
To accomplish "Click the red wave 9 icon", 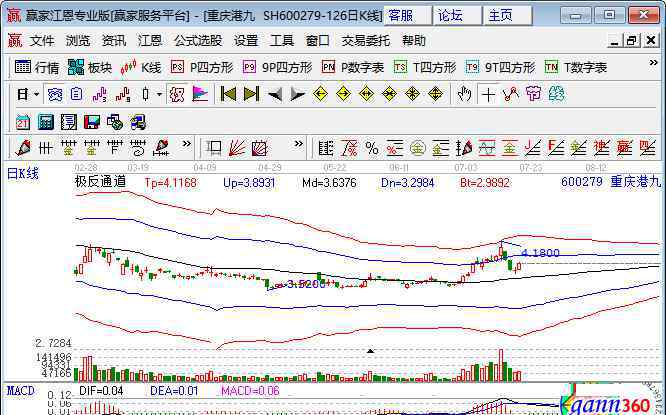I will (x=123, y=94).
